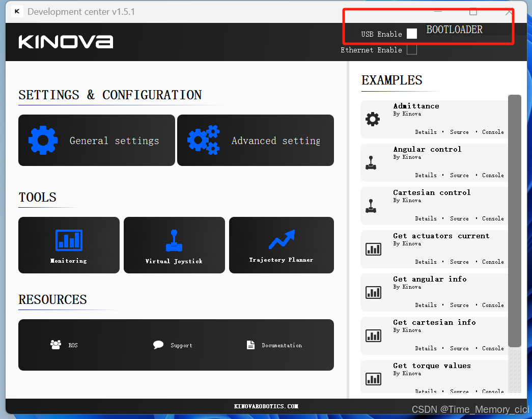Open Console for Admittance example
The width and height of the screenshot is (532, 419).
point(493,132)
